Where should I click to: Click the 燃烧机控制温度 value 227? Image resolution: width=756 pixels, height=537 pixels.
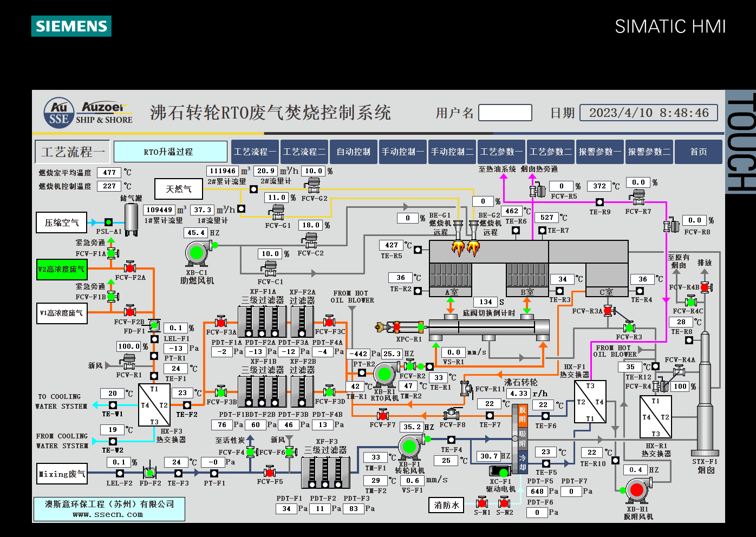click(109, 186)
